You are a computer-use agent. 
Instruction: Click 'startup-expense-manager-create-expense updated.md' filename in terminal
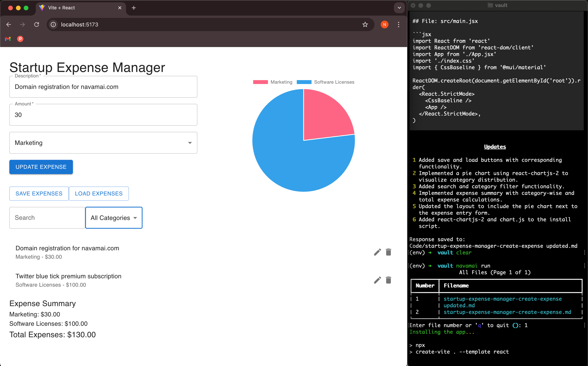(x=503, y=302)
